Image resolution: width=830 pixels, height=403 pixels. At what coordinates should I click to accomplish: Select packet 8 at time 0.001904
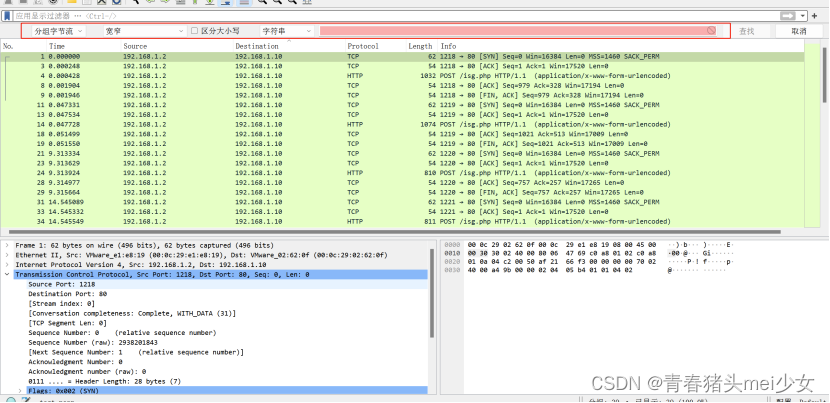(402, 85)
